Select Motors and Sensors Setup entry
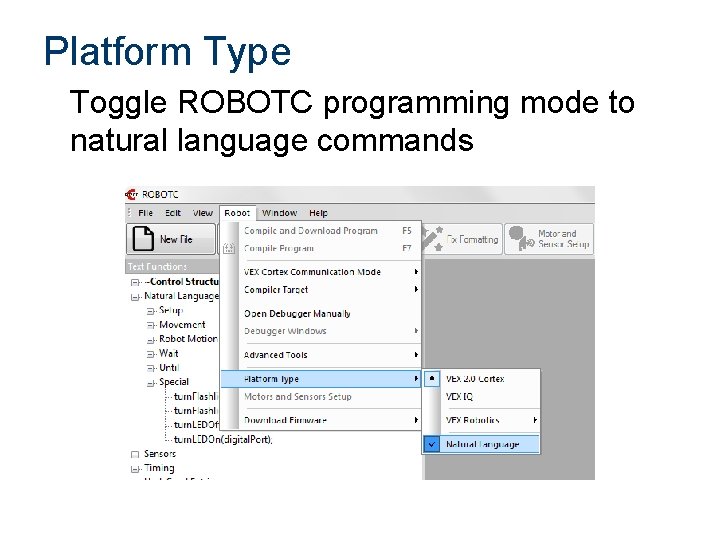The height and width of the screenshot is (540, 720). click(x=321, y=396)
